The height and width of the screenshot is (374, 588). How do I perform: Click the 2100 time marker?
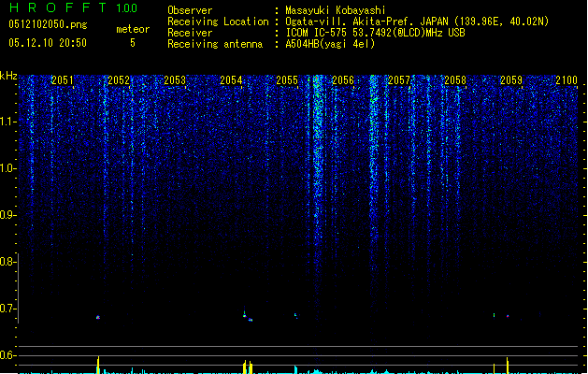(566, 80)
